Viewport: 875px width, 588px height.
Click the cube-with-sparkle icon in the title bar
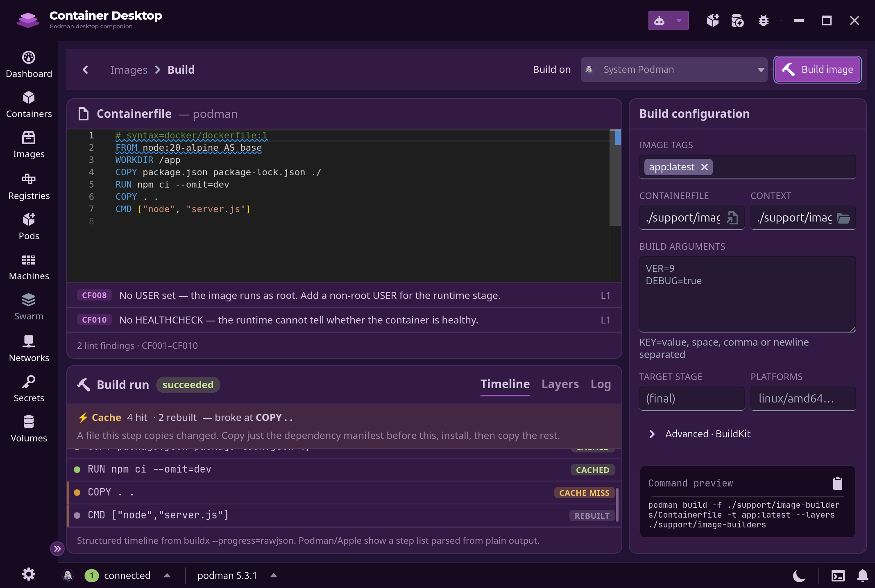713,20
